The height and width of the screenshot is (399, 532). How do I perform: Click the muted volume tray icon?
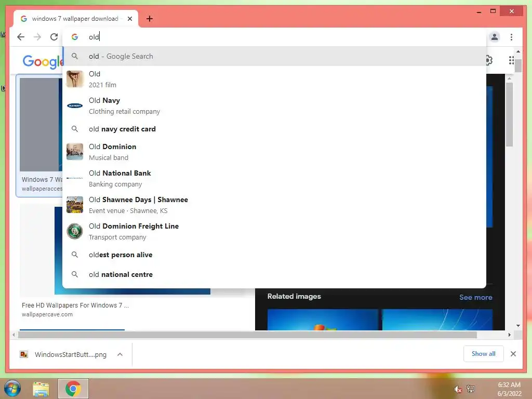pyautogui.click(x=458, y=390)
